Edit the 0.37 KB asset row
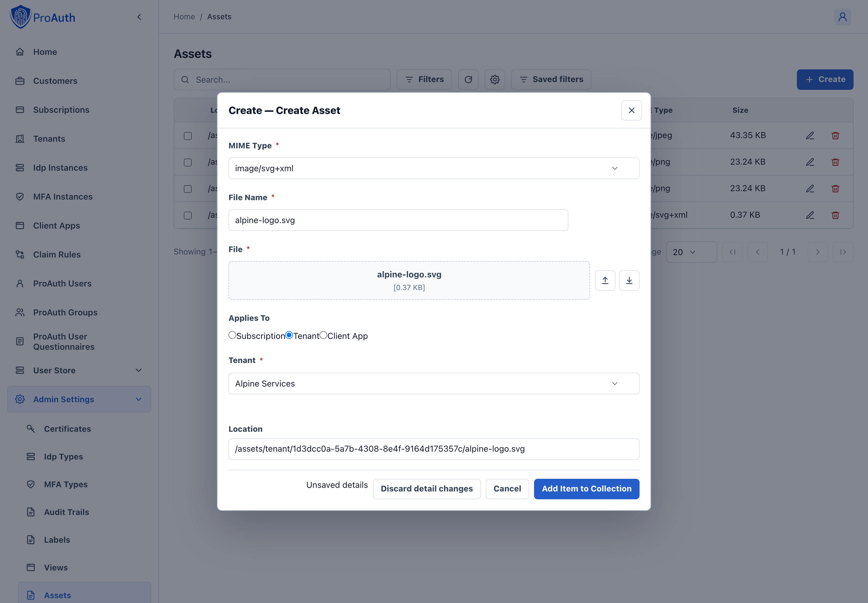 point(810,215)
